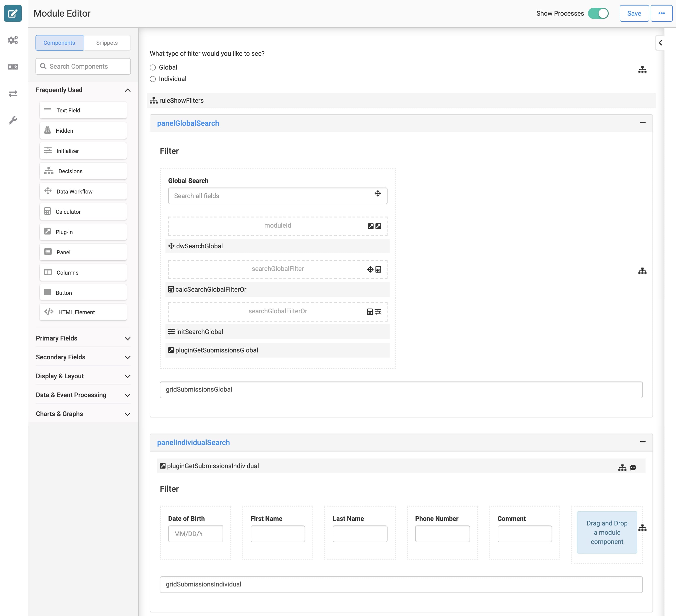Click the Last Name input
676x616 pixels.
[x=360, y=534]
